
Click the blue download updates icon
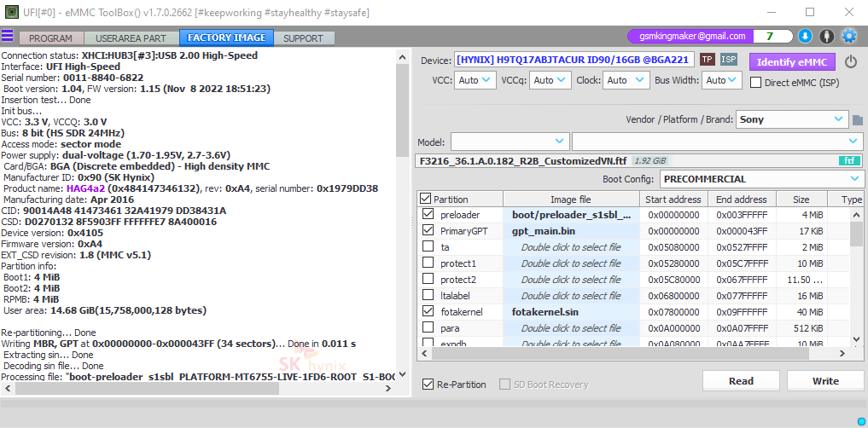[x=805, y=37]
